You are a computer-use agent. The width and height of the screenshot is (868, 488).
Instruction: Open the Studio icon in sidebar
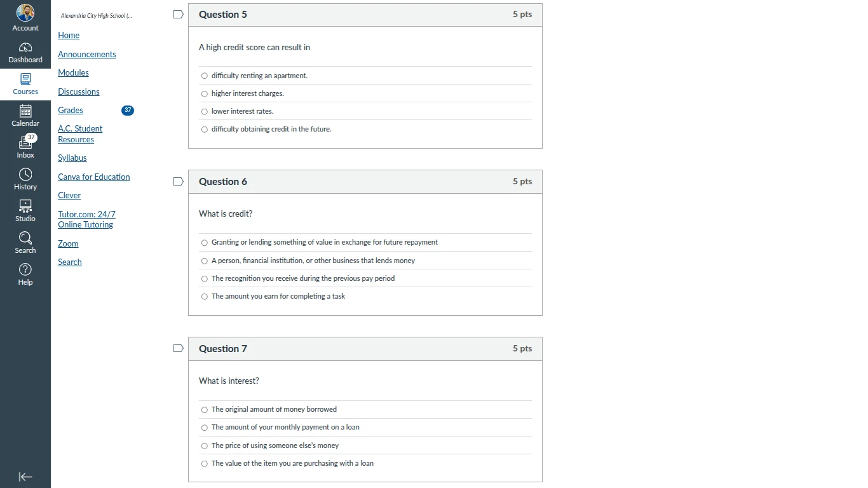point(25,206)
